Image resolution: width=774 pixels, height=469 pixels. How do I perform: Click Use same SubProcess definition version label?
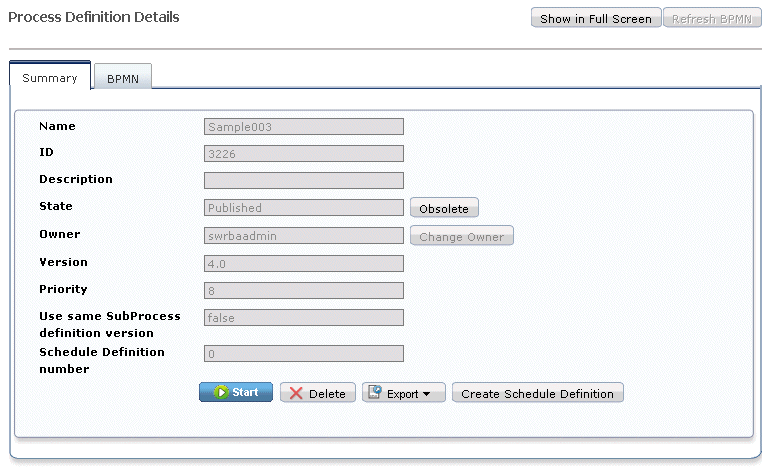click(110, 324)
